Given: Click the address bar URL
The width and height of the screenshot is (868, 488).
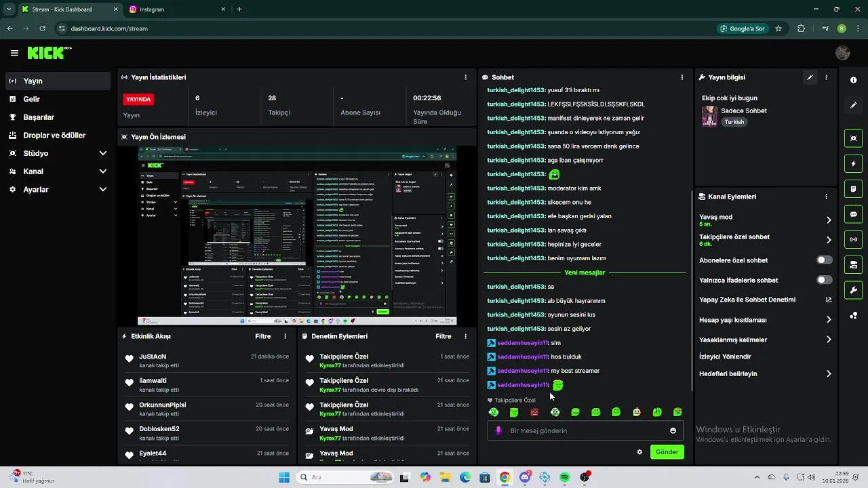Looking at the screenshot, I should [x=109, y=28].
